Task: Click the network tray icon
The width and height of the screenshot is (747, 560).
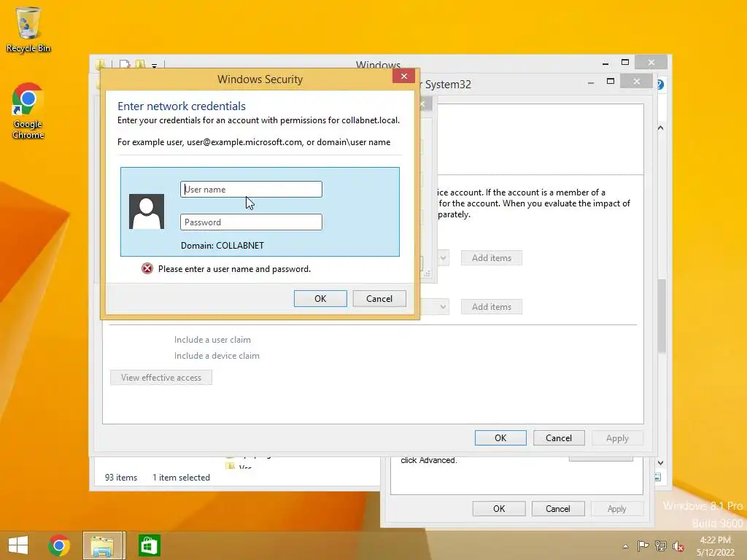Action: [661, 546]
